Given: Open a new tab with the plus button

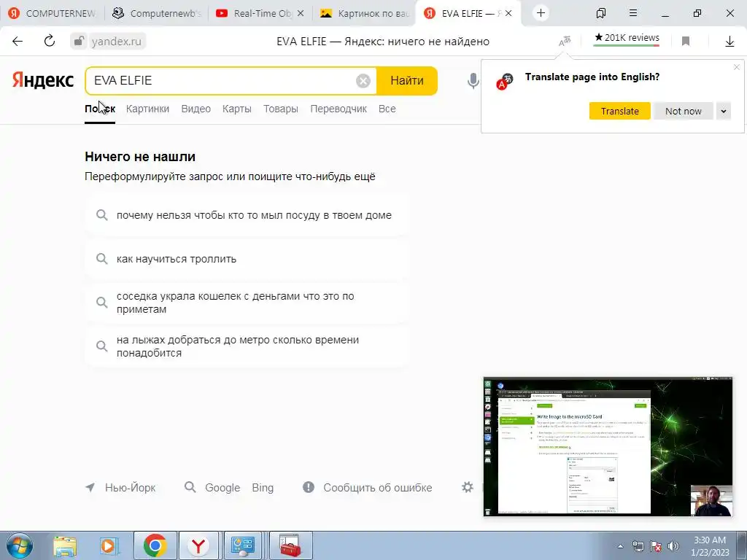Looking at the screenshot, I should (541, 13).
